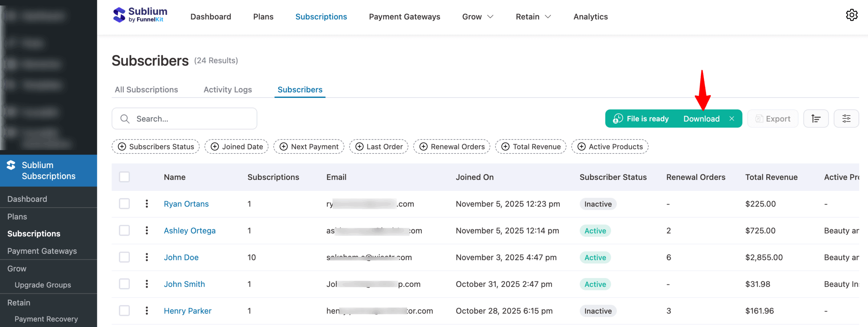This screenshot has height=327, width=868.
Task: Open the WordPress settings gear icon
Action: [x=852, y=15]
